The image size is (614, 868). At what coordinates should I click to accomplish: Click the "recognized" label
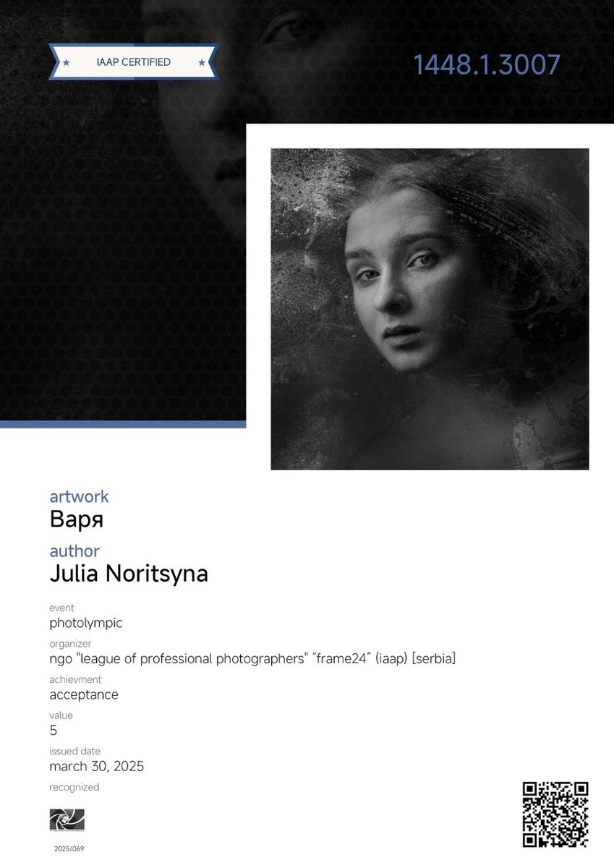(x=74, y=788)
